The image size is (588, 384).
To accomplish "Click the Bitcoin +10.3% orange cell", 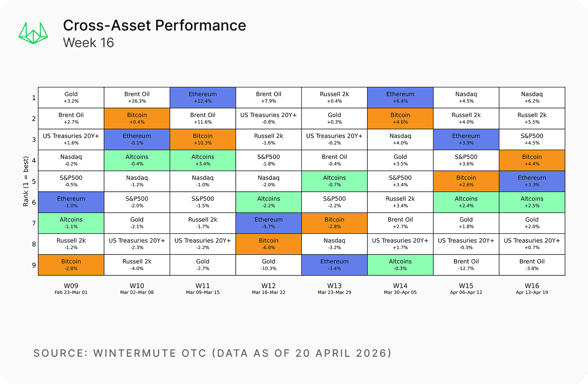I will click(x=202, y=139).
